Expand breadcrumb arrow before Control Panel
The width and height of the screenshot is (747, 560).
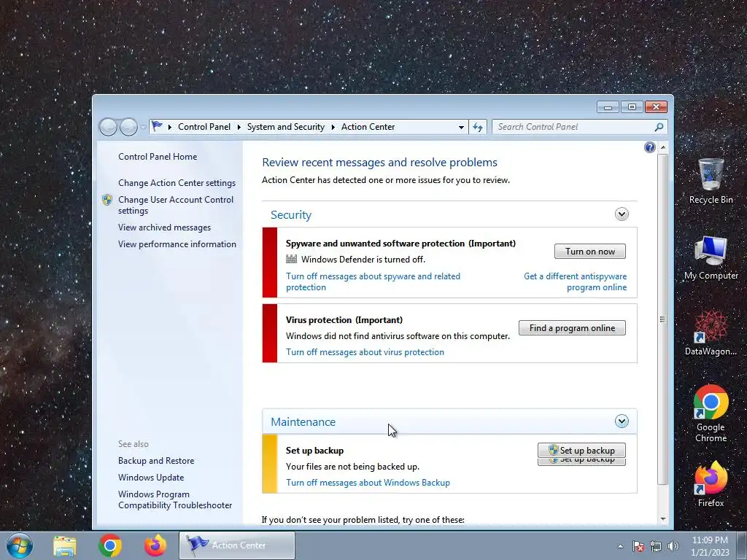pos(169,127)
